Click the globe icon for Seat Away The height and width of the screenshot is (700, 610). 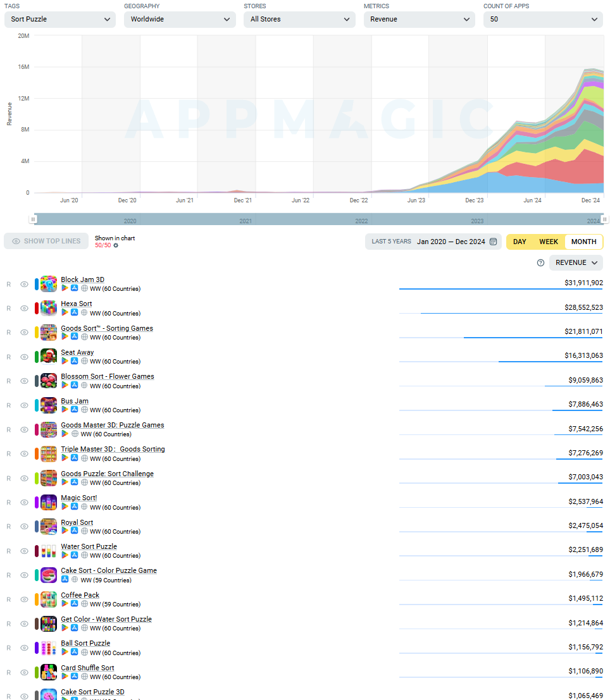[x=84, y=361]
